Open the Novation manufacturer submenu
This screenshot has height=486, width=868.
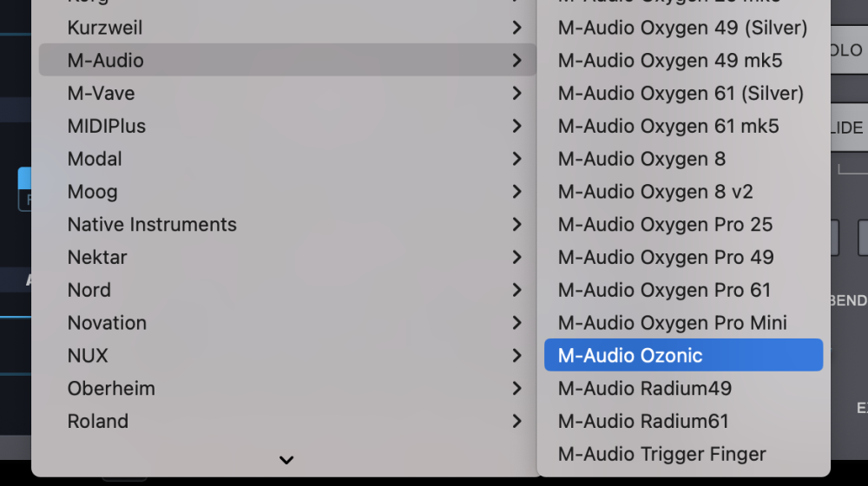tap(107, 323)
